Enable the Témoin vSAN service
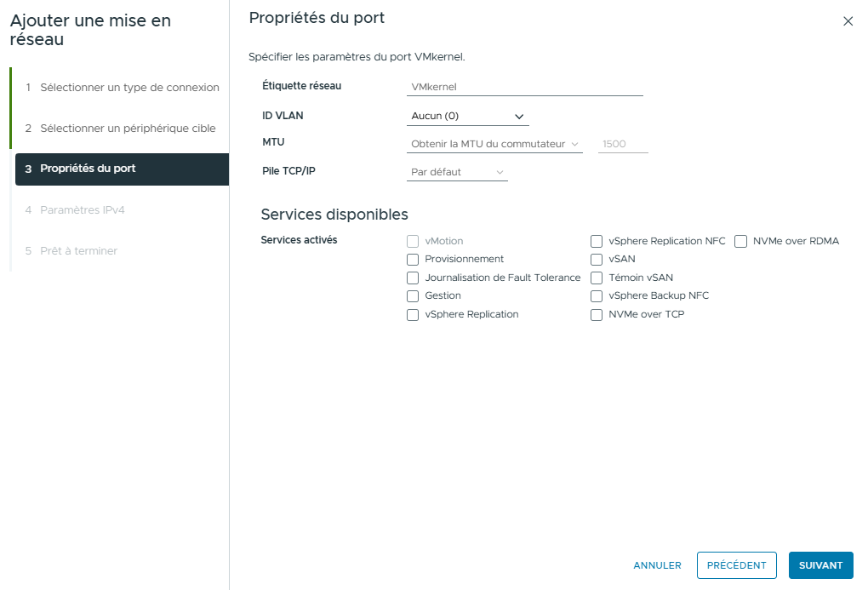 click(597, 278)
